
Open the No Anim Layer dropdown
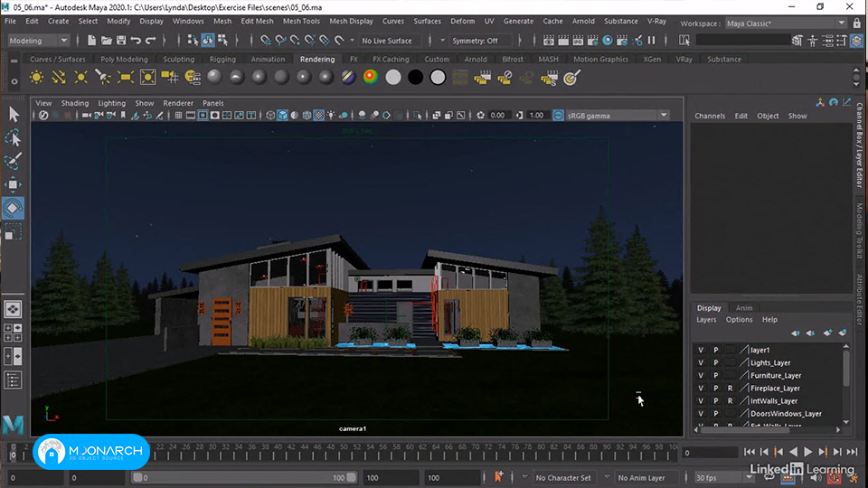coord(642,477)
